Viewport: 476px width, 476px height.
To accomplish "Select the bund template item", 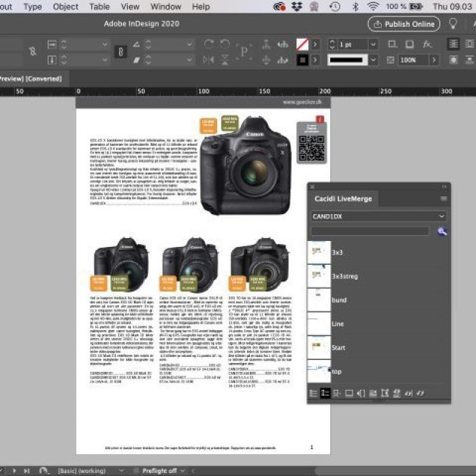I will coord(339,300).
